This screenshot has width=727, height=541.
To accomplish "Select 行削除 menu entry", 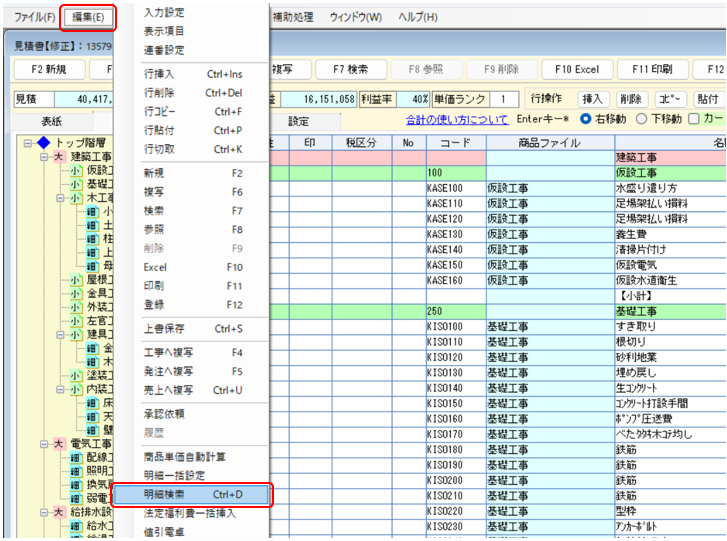I will coord(193,93).
